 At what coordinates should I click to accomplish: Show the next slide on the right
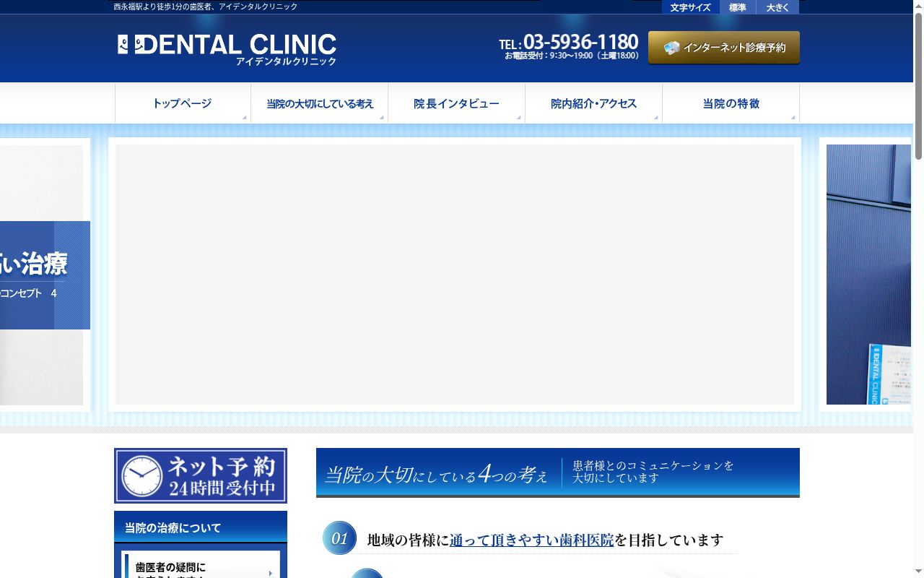pyautogui.click(x=866, y=275)
